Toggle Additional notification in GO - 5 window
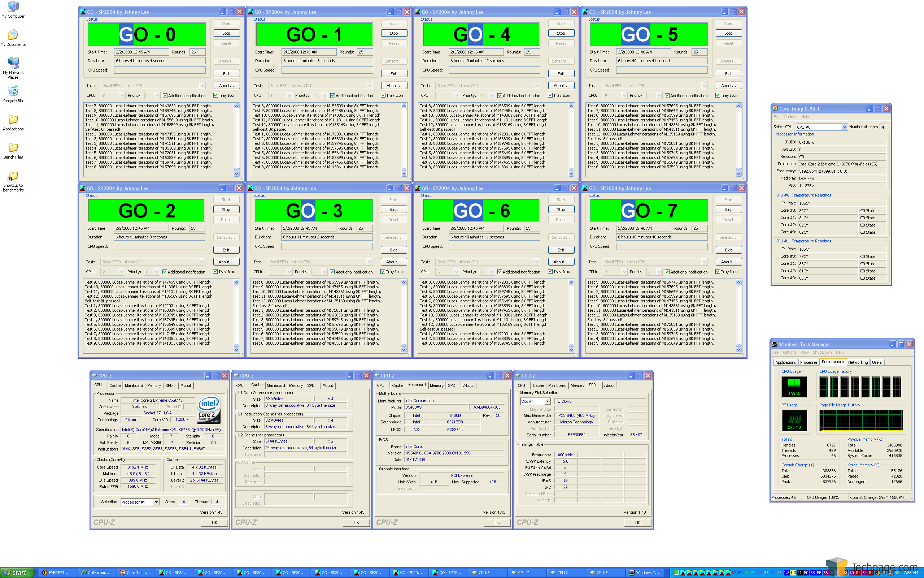 pos(686,96)
